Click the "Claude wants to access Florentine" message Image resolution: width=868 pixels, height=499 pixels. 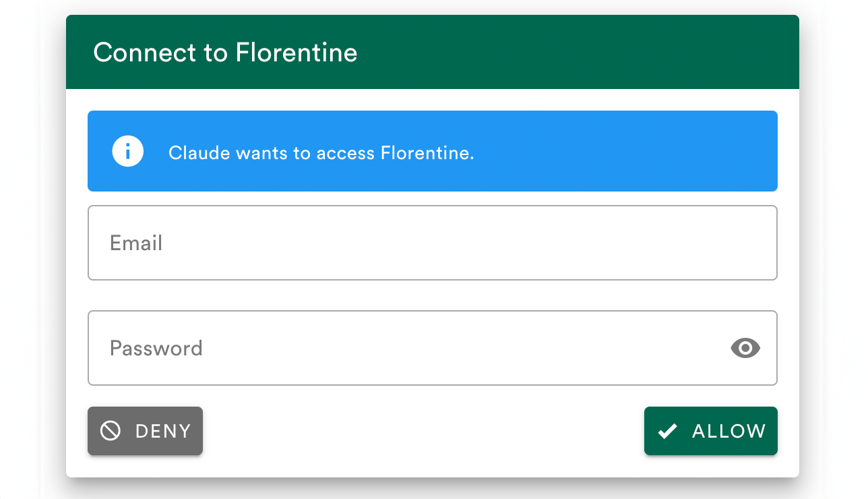click(321, 153)
